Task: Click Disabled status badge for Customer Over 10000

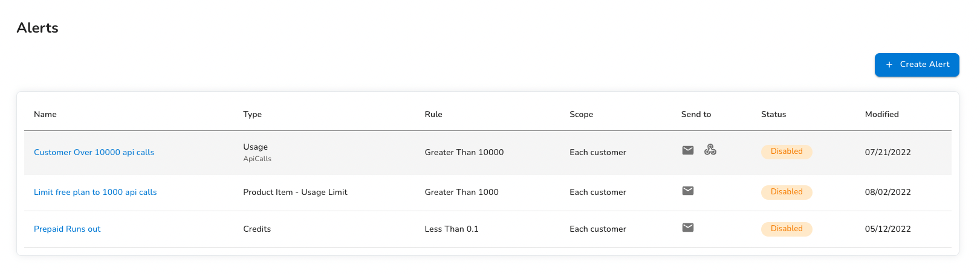Action: click(x=787, y=151)
